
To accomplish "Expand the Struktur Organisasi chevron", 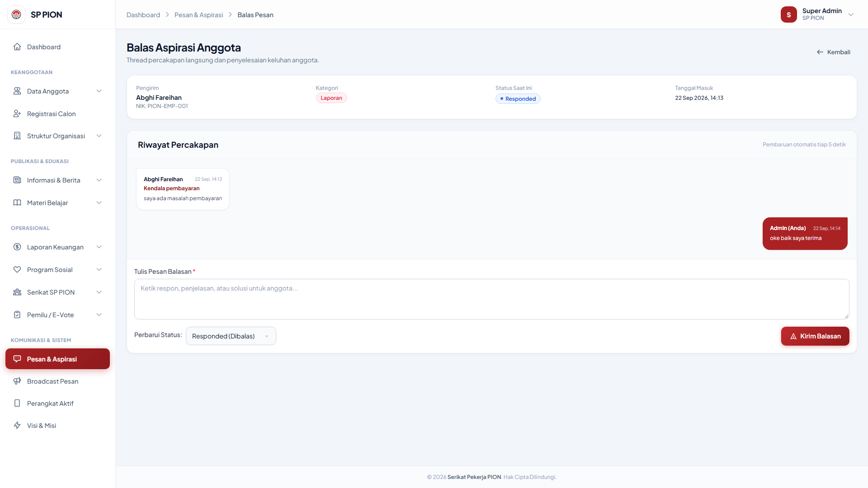I will (x=99, y=136).
